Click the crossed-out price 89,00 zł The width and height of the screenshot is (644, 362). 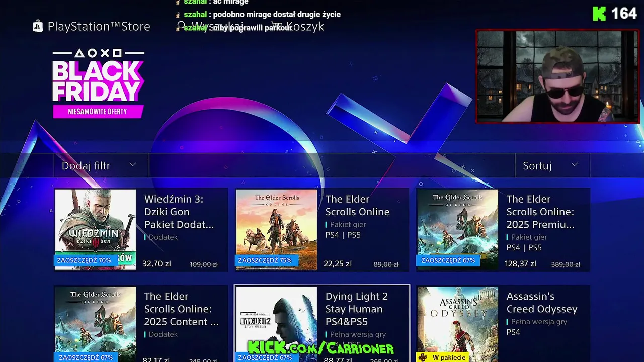[x=386, y=264]
